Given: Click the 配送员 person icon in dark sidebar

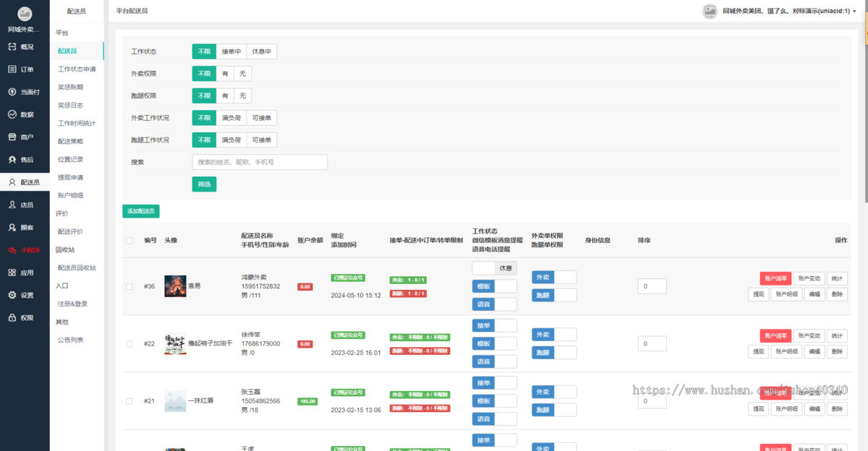Looking at the screenshot, I should (x=12, y=182).
